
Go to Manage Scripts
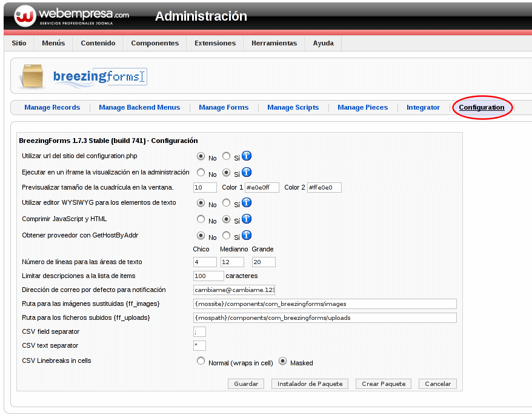[293, 107]
